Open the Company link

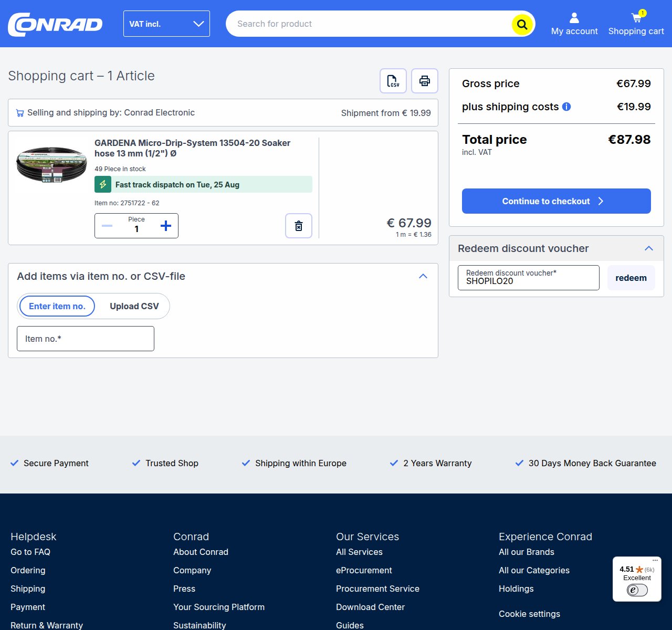click(192, 570)
